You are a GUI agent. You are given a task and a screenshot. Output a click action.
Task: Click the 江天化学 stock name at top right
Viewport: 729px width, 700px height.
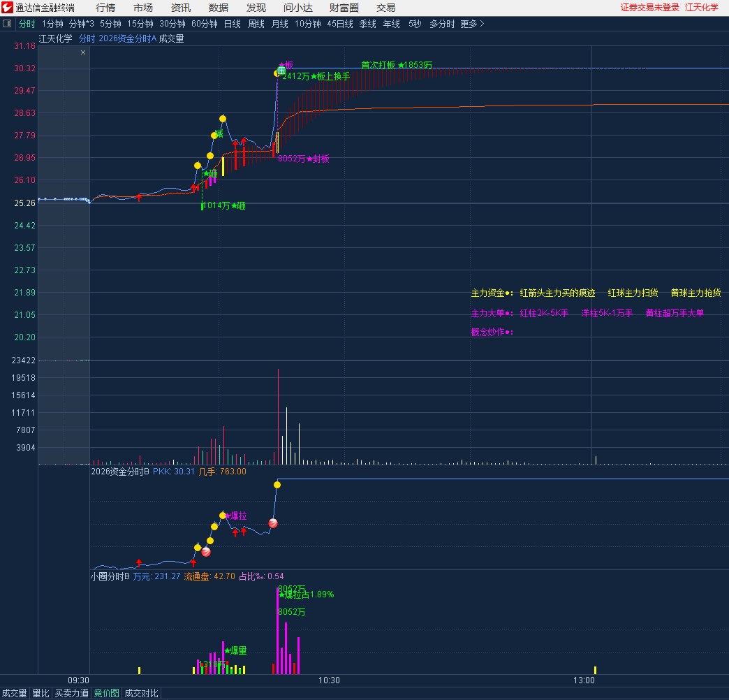701,8
